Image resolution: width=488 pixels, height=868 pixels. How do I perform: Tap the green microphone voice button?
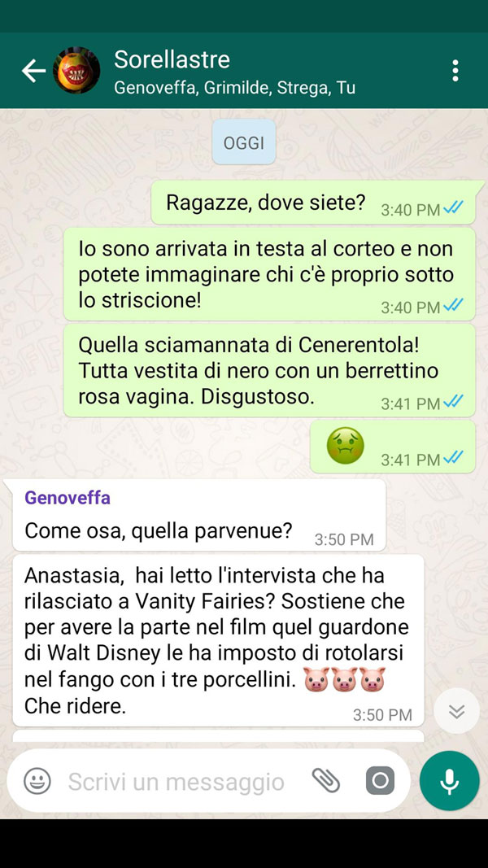coord(449,781)
